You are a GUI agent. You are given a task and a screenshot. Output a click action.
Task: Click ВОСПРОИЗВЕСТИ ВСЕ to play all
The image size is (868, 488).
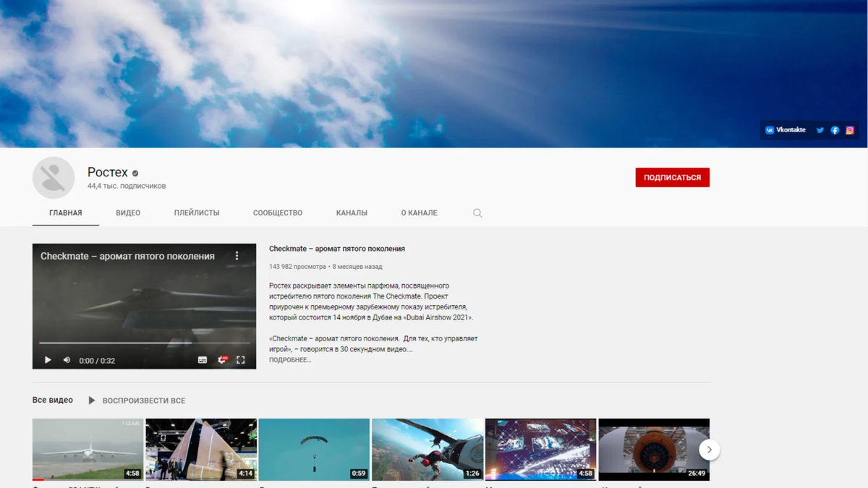pyautogui.click(x=137, y=401)
